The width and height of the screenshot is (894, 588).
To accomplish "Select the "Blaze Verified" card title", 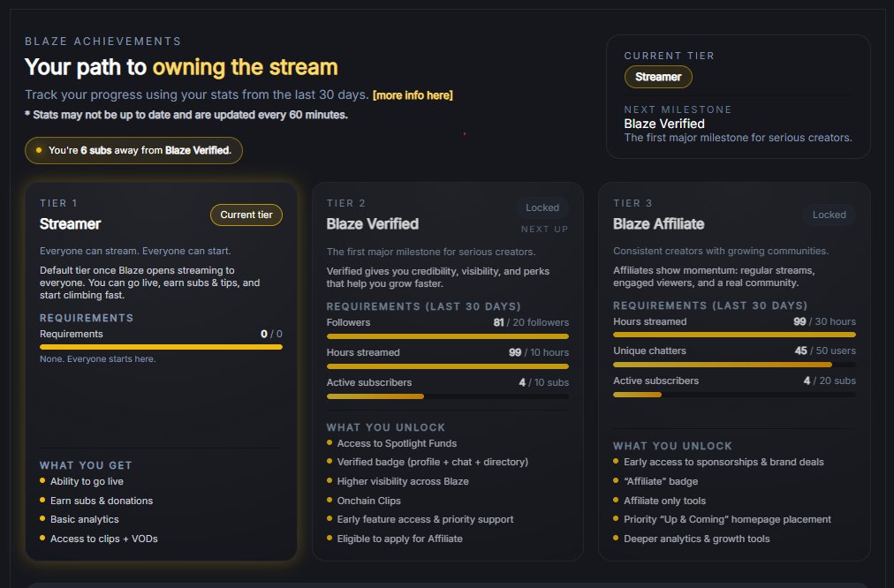I will [372, 224].
